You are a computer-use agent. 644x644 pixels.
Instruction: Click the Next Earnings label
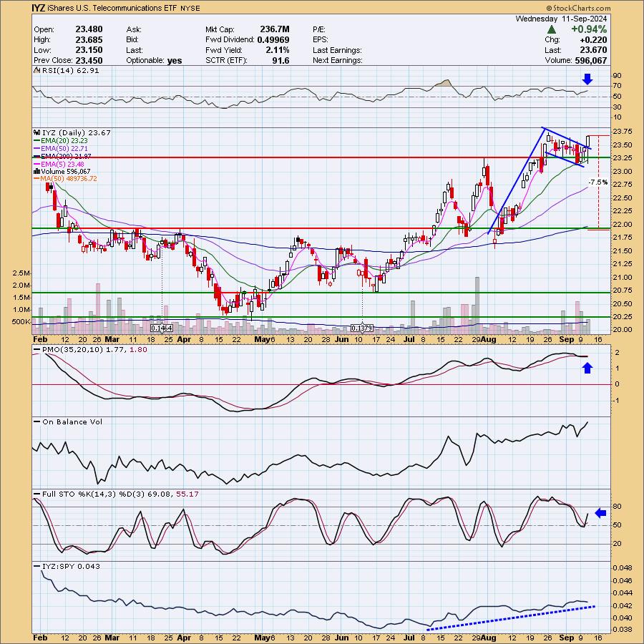(x=337, y=60)
